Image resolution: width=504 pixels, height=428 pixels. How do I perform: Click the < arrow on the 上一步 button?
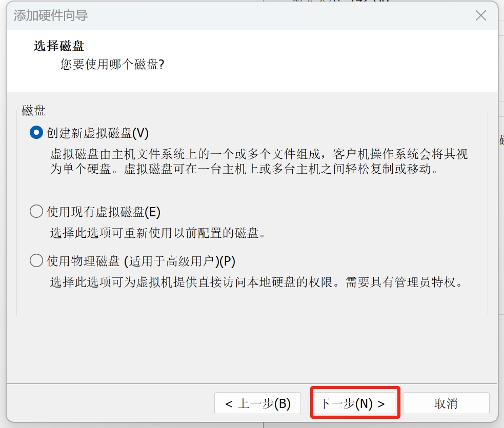point(229,404)
